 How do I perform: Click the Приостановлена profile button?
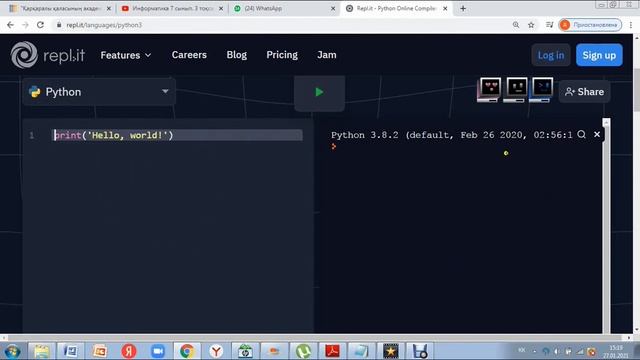coord(590,25)
